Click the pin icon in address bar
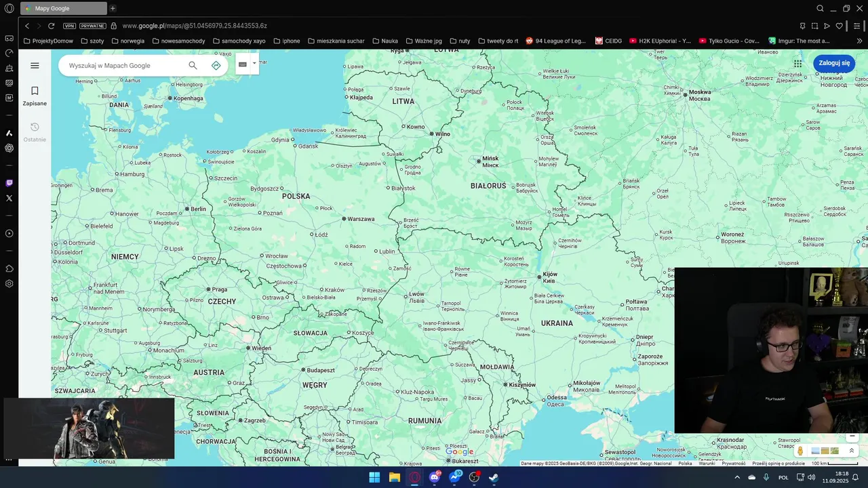The width and height of the screenshot is (868, 488). tap(802, 26)
